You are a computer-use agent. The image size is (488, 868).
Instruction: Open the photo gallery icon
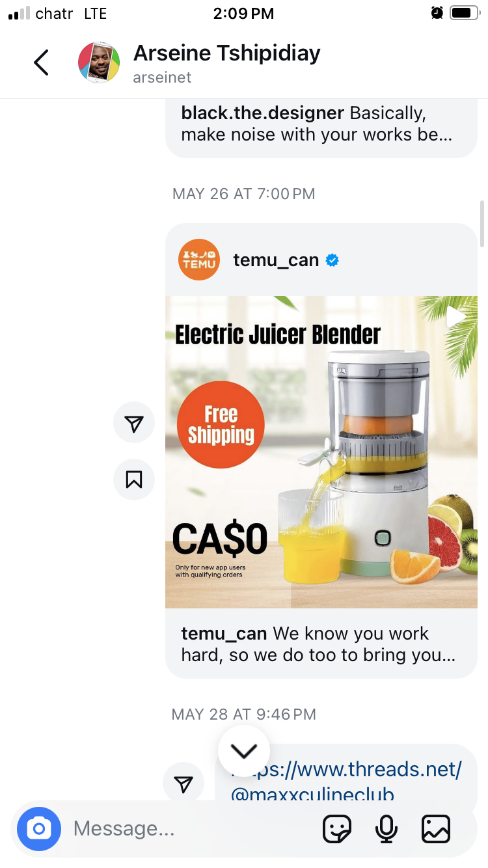pos(436,829)
